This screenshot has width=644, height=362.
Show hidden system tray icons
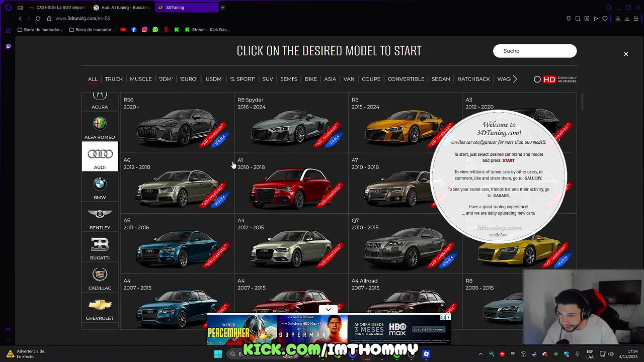point(480,354)
